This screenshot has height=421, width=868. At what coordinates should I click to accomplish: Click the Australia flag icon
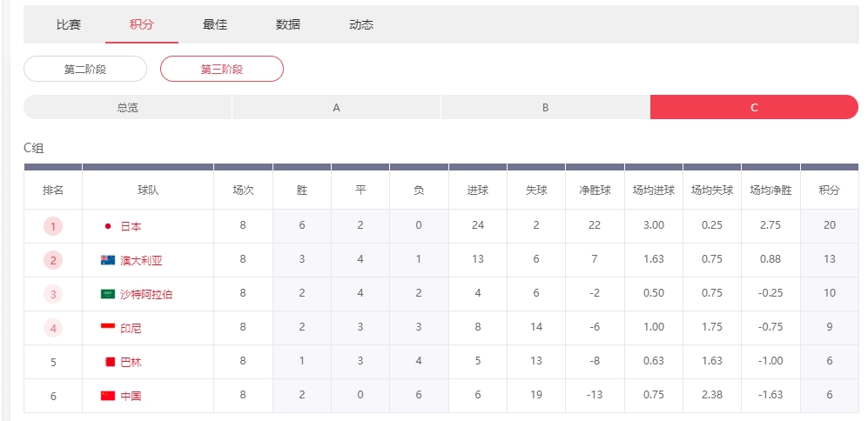click(x=108, y=260)
